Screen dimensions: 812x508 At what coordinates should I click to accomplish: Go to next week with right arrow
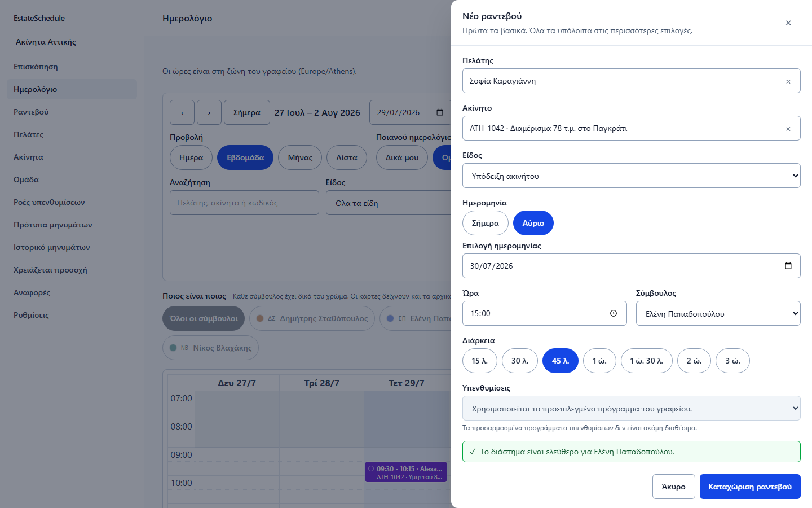click(x=209, y=112)
